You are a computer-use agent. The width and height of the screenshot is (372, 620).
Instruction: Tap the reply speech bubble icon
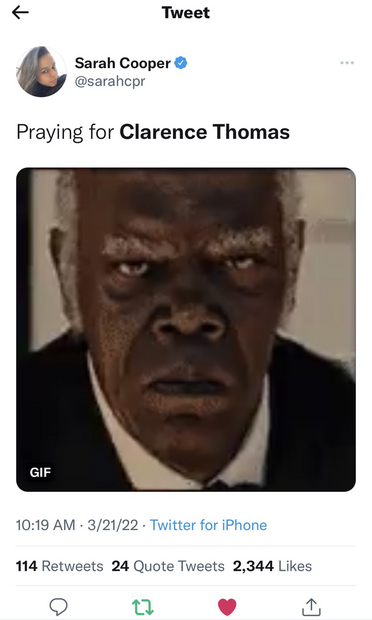click(x=59, y=607)
